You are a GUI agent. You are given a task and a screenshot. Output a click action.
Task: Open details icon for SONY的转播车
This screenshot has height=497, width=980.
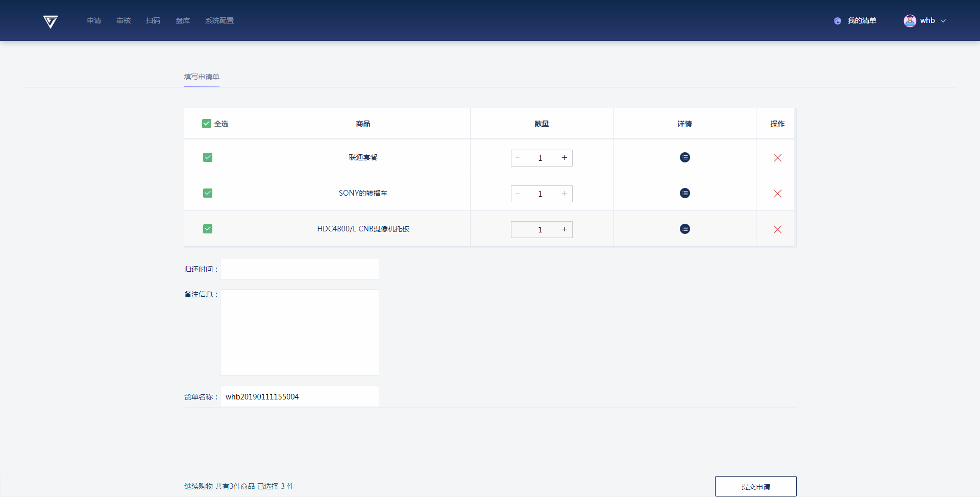tap(684, 193)
